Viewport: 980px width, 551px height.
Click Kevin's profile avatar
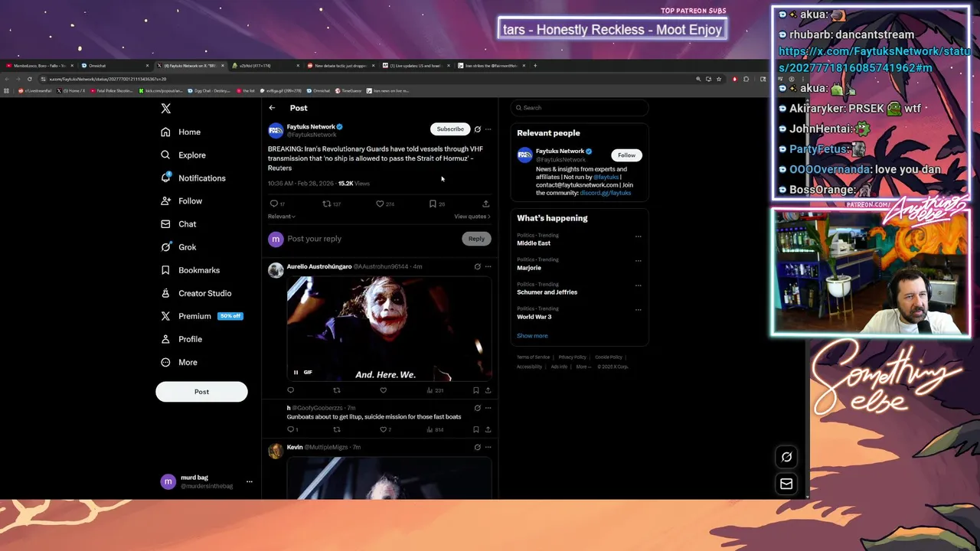[x=276, y=452]
